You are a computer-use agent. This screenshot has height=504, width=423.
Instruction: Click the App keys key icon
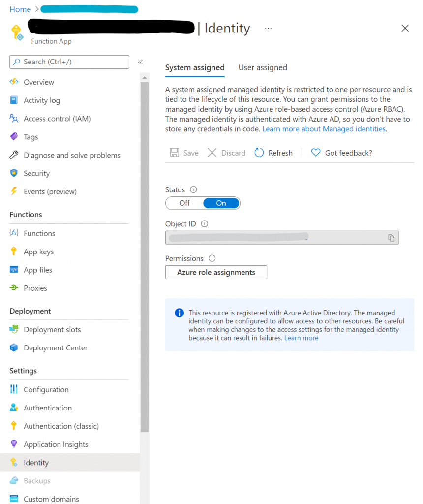(x=13, y=252)
